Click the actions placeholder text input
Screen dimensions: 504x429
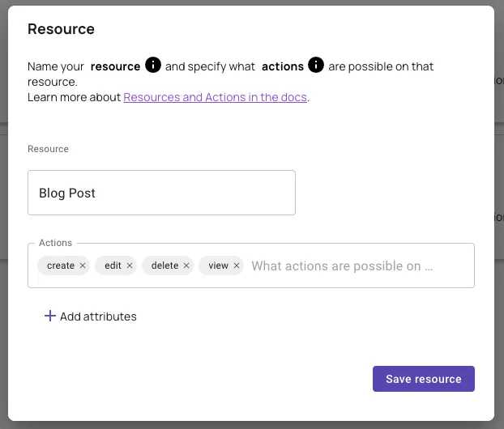click(342, 265)
